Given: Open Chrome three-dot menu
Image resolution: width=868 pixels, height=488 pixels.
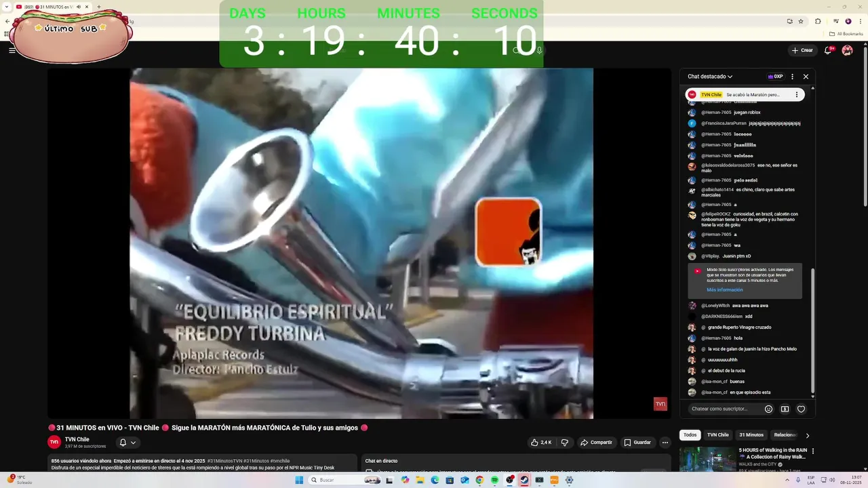Looking at the screenshot, I should coord(860,22).
